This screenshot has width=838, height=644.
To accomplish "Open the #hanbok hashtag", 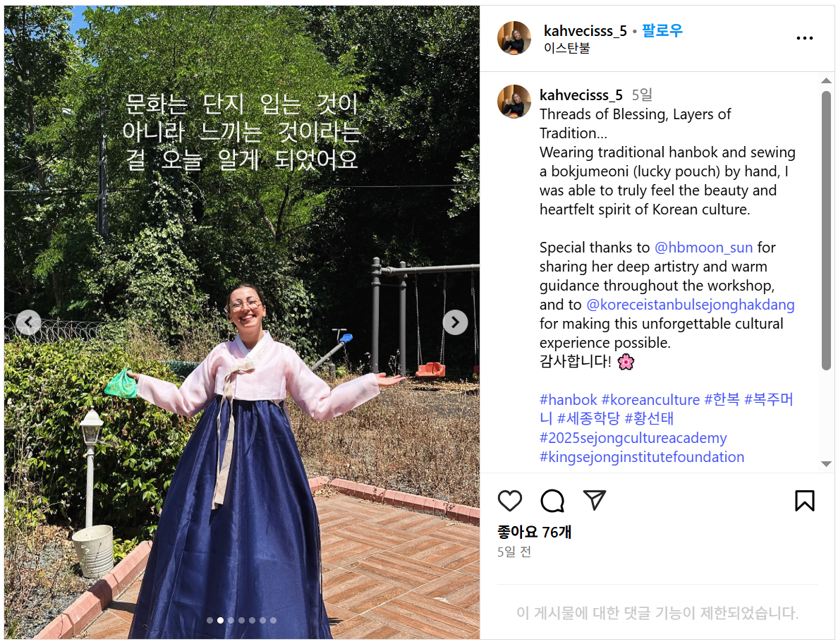I will [568, 400].
